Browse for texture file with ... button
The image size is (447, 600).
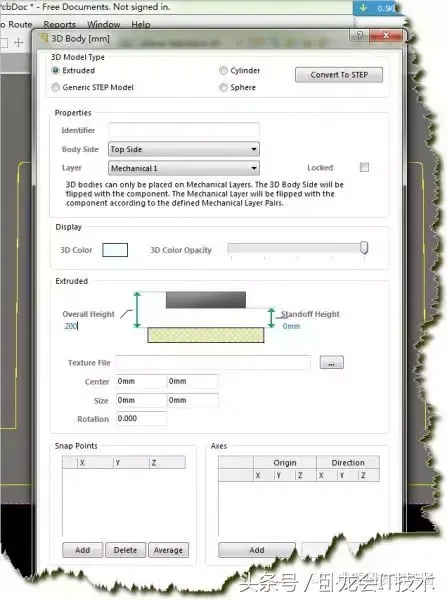331,362
